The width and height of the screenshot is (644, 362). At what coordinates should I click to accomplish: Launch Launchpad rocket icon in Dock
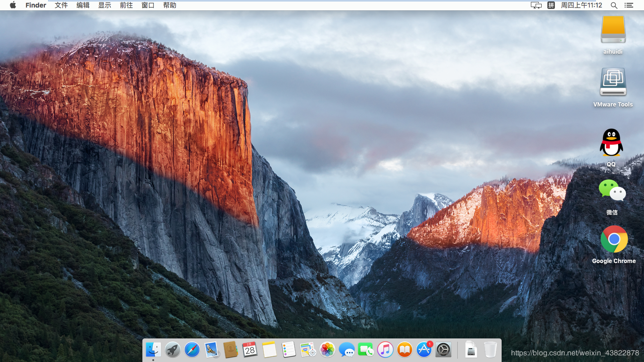click(x=173, y=350)
